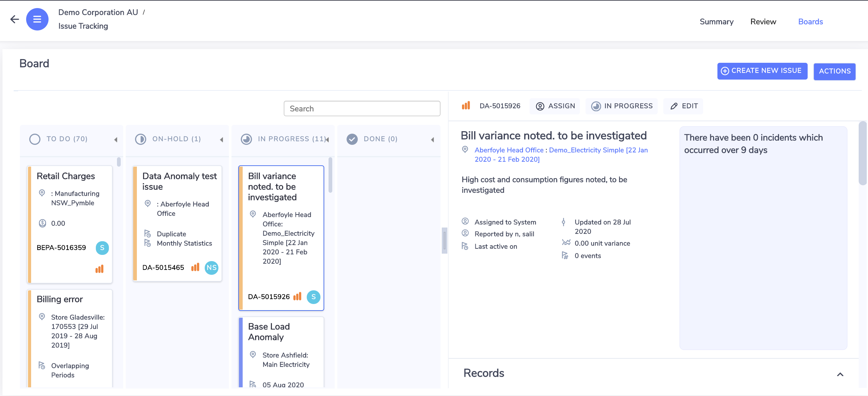Click priority bars icon on DA-5015926 card
Viewport: 868px width, 396px height.
[297, 296]
